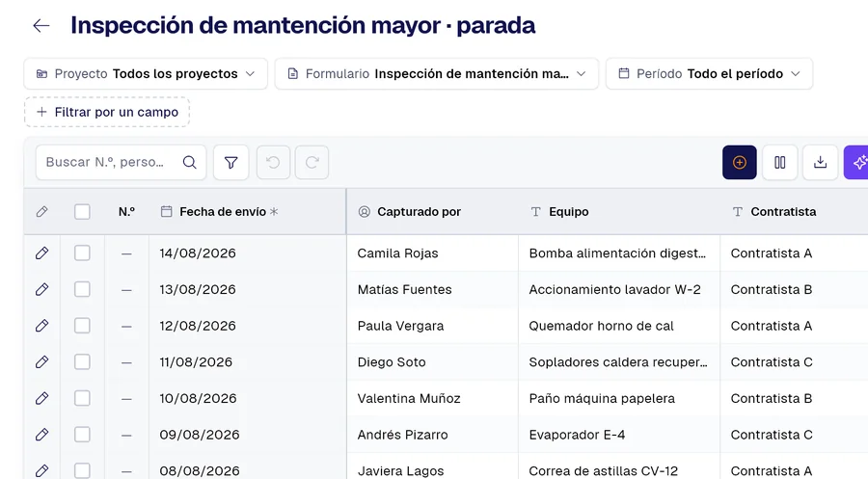Edit the 11/08/2026 row with pencil icon
Image resolution: width=868 pixels, height=479 pixels.
pos(41,362)
